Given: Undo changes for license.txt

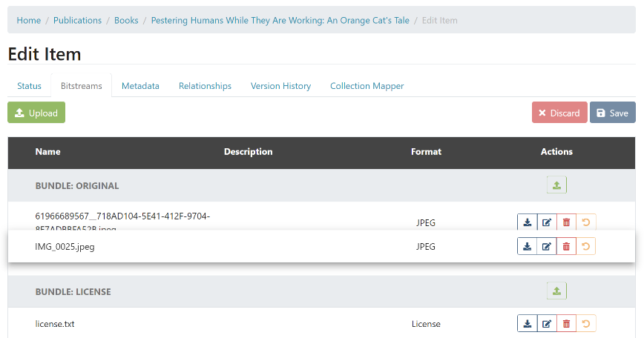Looking at the screenshot, I should point(586,324).
